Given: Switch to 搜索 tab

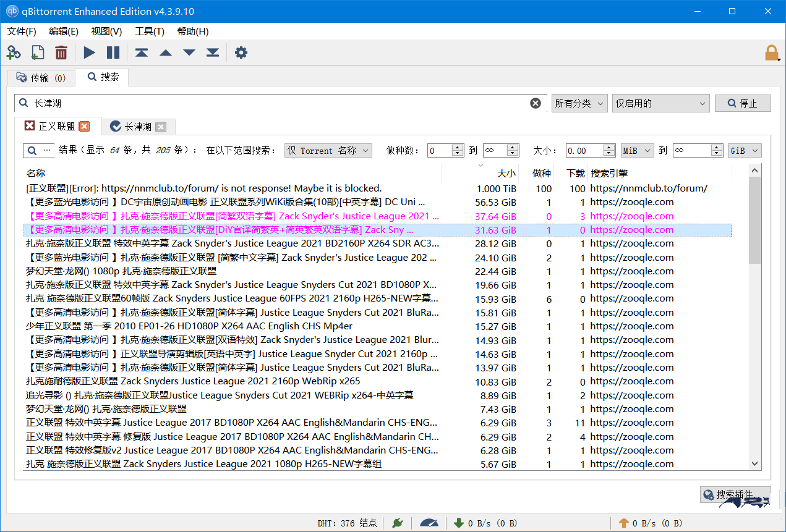Looking at the screenshot, I should (x=103, y=77).
